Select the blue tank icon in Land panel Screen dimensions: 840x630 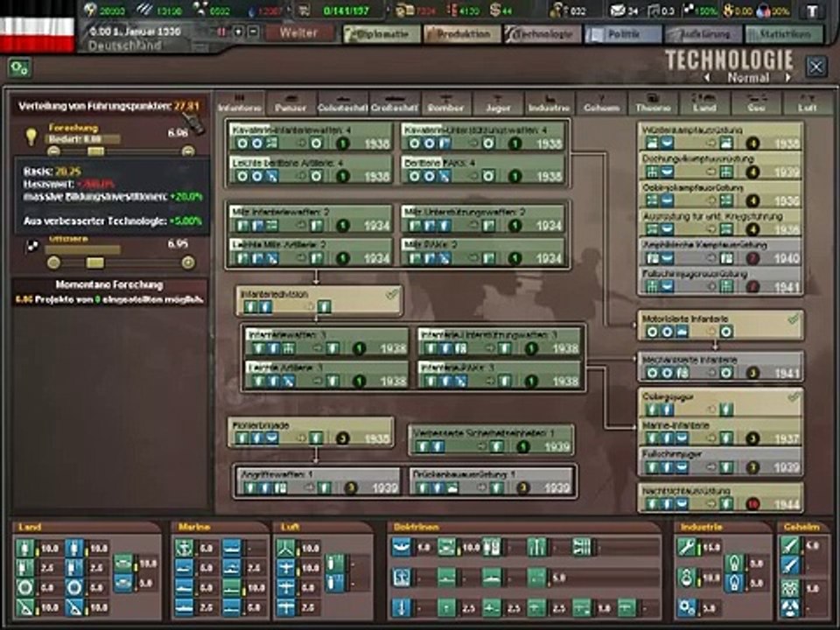point(123,583)
